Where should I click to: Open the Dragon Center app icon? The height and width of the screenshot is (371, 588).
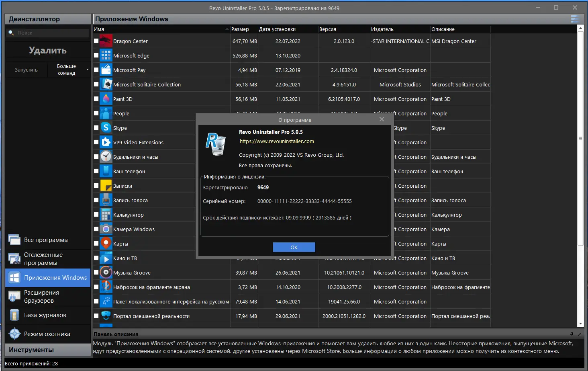[105, 41]
